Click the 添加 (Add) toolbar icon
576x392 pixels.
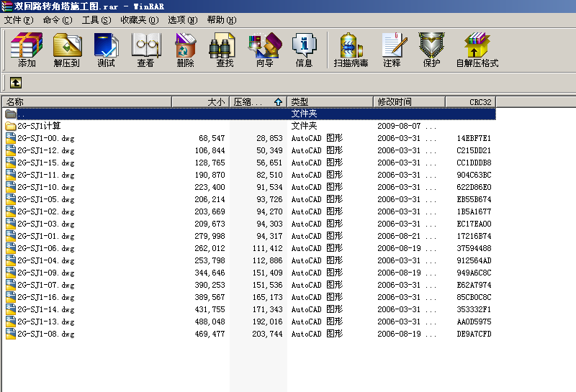coord(27,50)
